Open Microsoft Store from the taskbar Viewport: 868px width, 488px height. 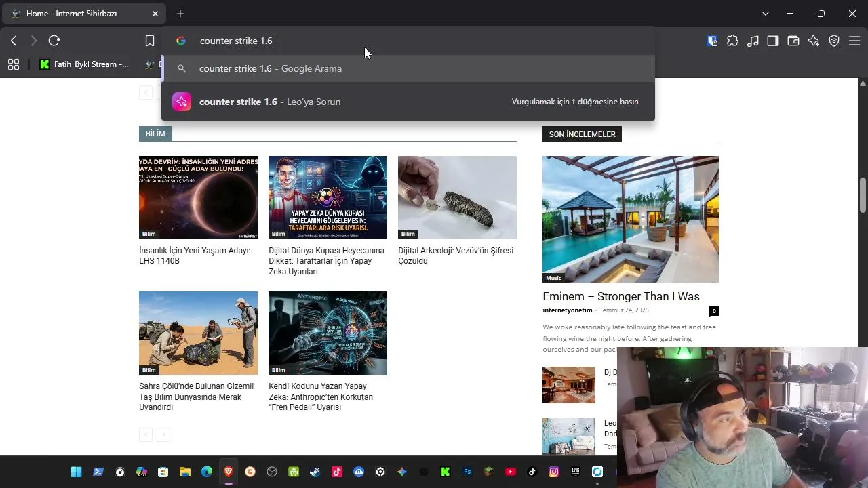point(163,472)
